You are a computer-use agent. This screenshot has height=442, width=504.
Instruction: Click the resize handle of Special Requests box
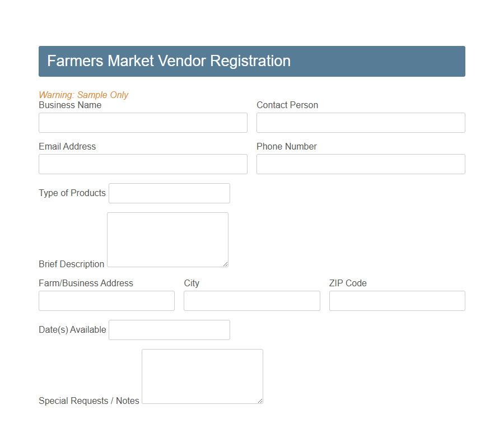pos(260,401)
